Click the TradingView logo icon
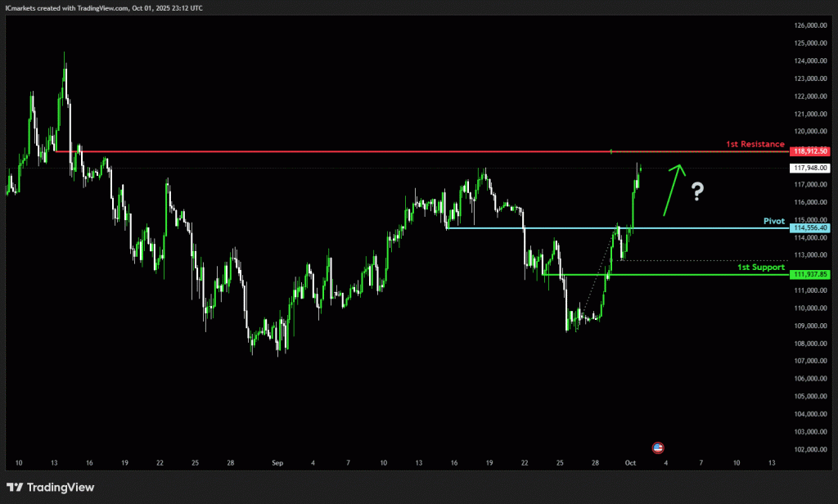 [14, 487]
